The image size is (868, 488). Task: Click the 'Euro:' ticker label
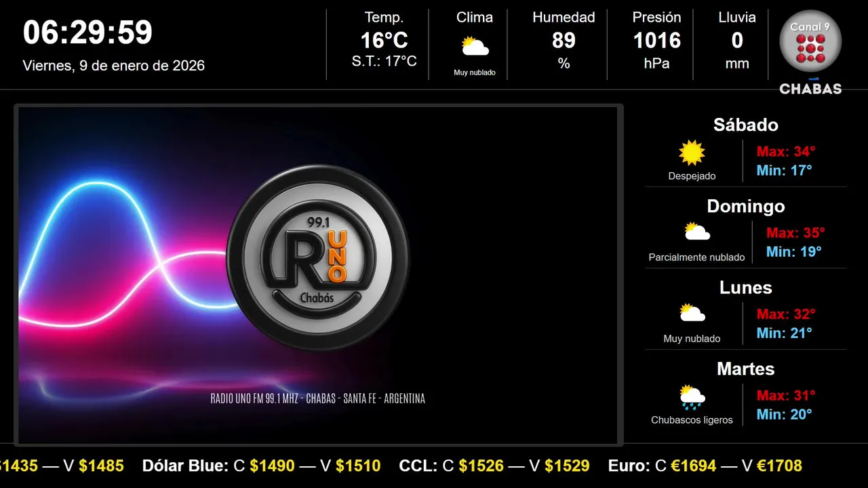click(x=629, y=466)
